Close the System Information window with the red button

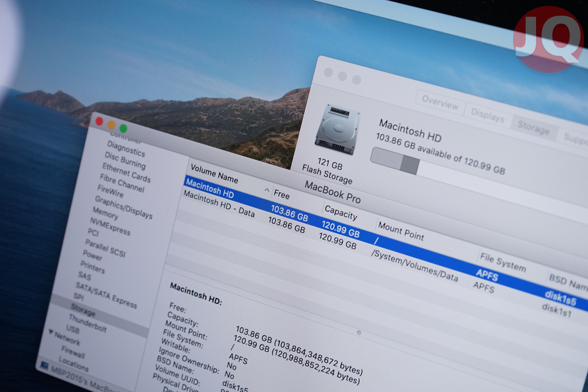(x=99, y=121)
